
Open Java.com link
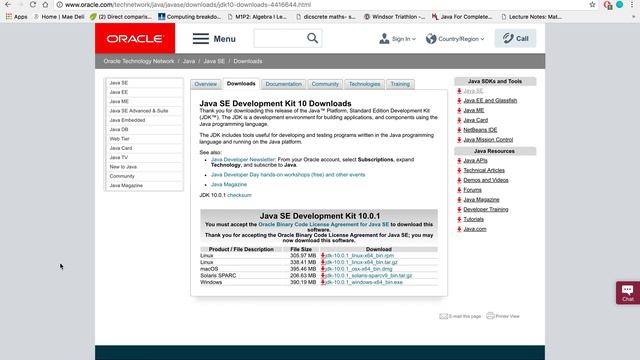(475, 229)
